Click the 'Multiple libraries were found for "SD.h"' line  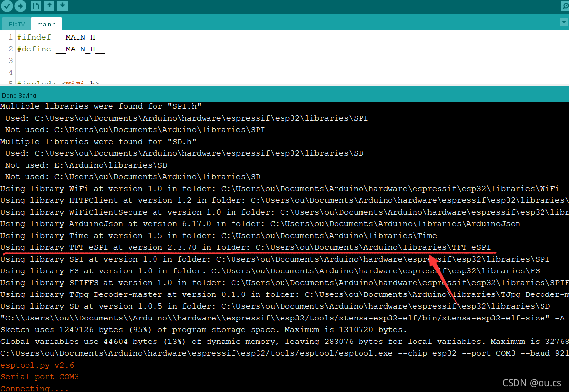click(98, 142)
